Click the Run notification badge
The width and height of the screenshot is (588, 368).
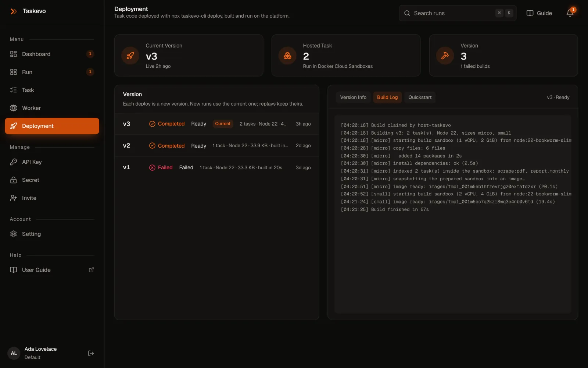click(90, 72)
